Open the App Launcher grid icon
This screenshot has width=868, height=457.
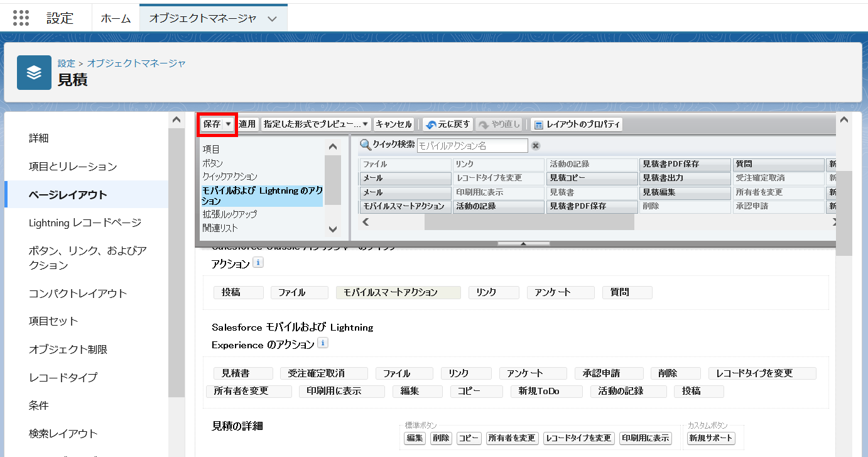[21, 18]
